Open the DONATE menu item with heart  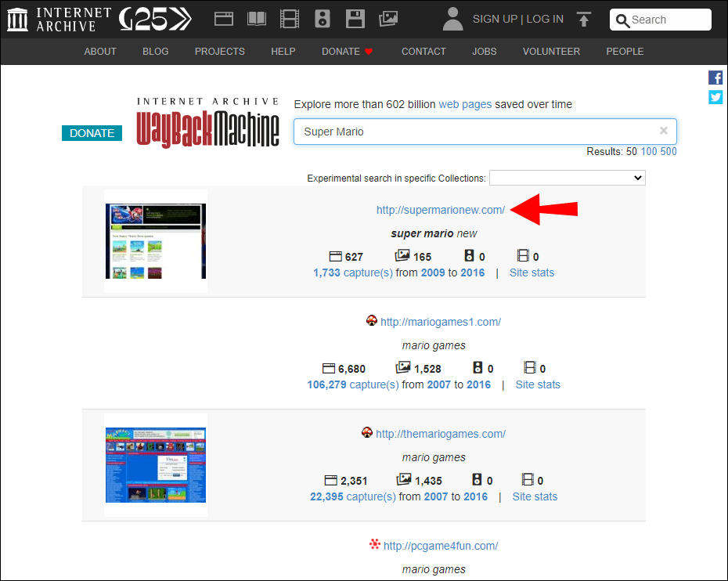coord(348,52)
